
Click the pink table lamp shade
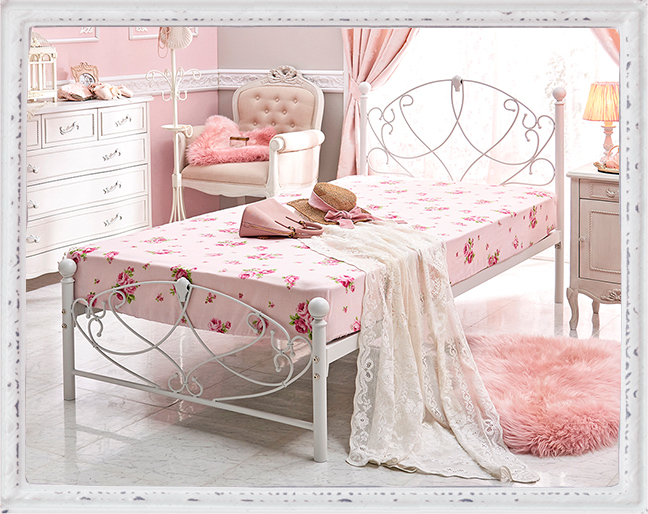pyautogui.click(x=601, y=103)
